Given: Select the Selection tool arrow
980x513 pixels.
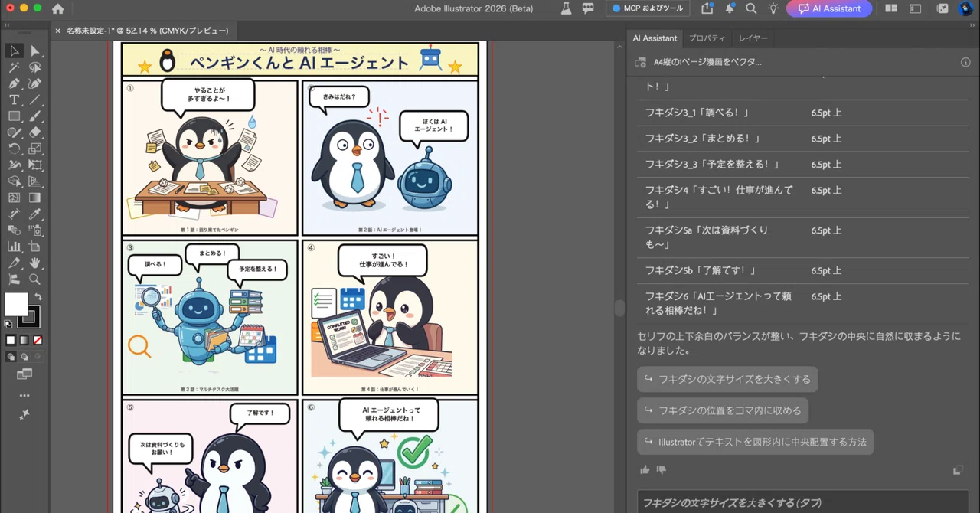Looking at the screenshot, I should pyautogui.click(x=14, y=51).
